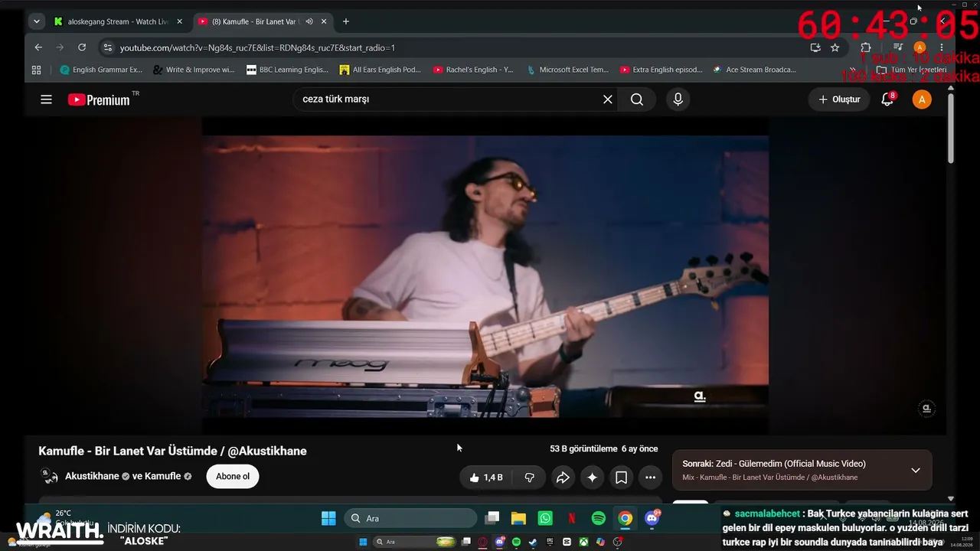Share the video using the arrow icon
980x551 pixels.
(563, 478)
